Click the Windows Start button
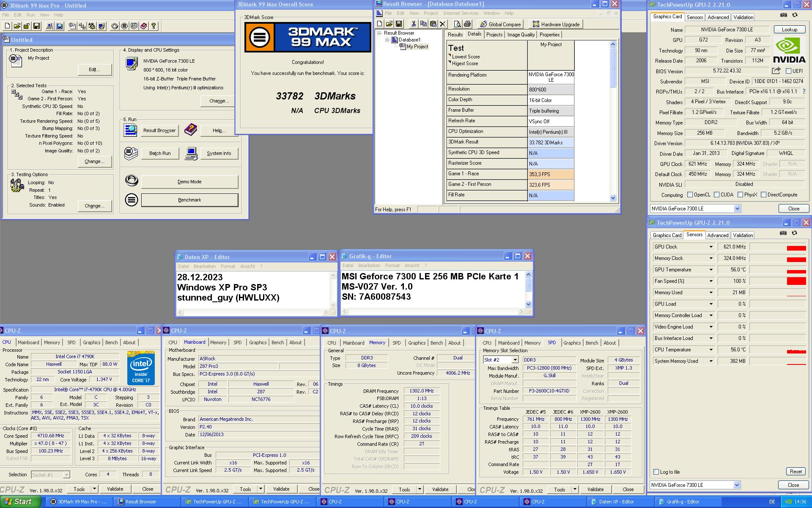812x508 pixels. coord(21,502)
